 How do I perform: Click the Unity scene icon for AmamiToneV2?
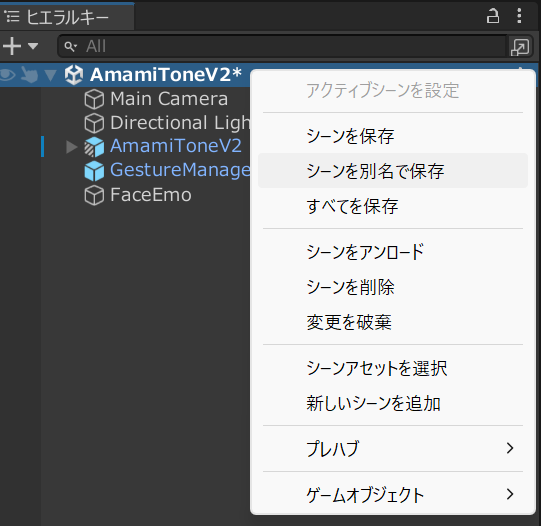coord(74,75)
